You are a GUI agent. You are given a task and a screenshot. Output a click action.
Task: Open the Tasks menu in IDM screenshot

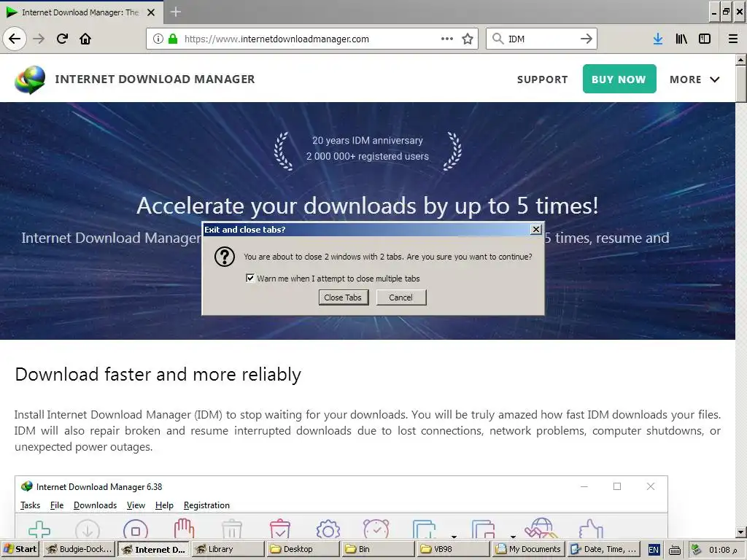[x=30, y=505]
